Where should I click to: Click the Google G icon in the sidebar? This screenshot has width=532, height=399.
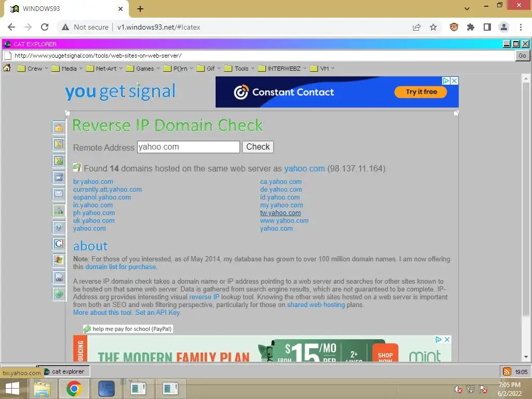click(x=59, y=244)
